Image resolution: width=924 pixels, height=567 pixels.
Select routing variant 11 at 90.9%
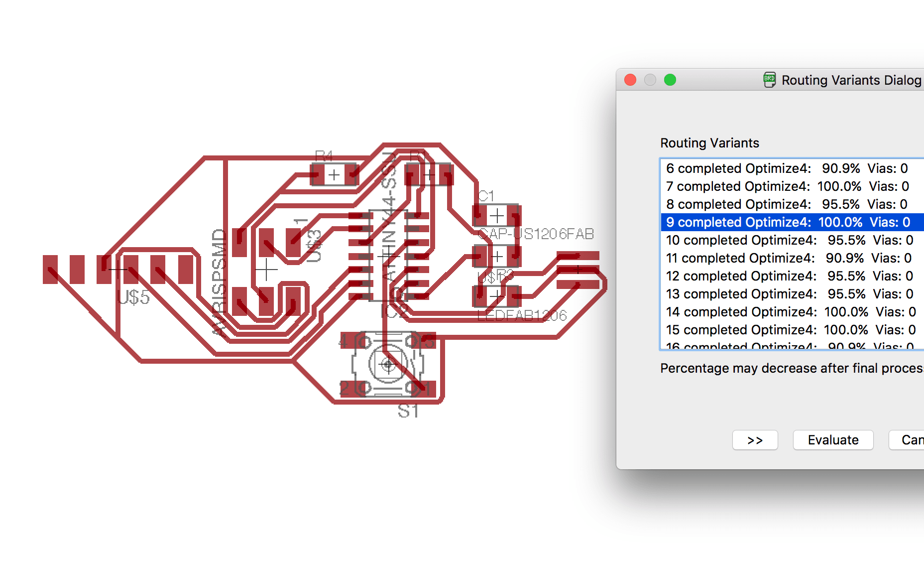coord(792,258)
